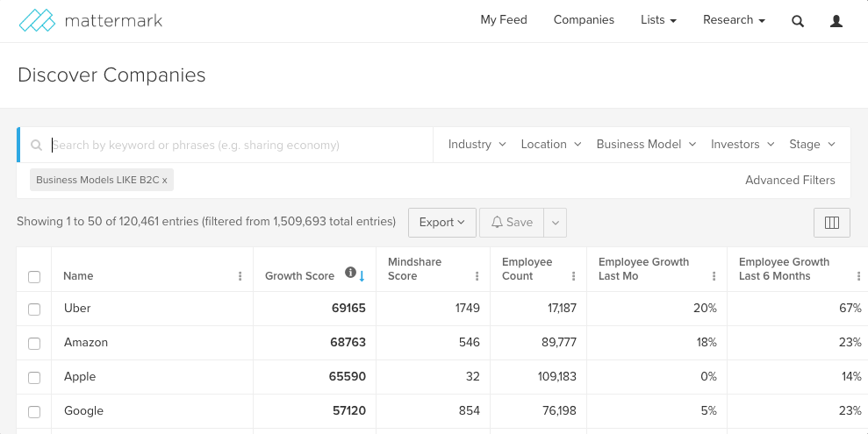Click the Name column header
This screenshot has height=434, width=868.
pos(78,276)
